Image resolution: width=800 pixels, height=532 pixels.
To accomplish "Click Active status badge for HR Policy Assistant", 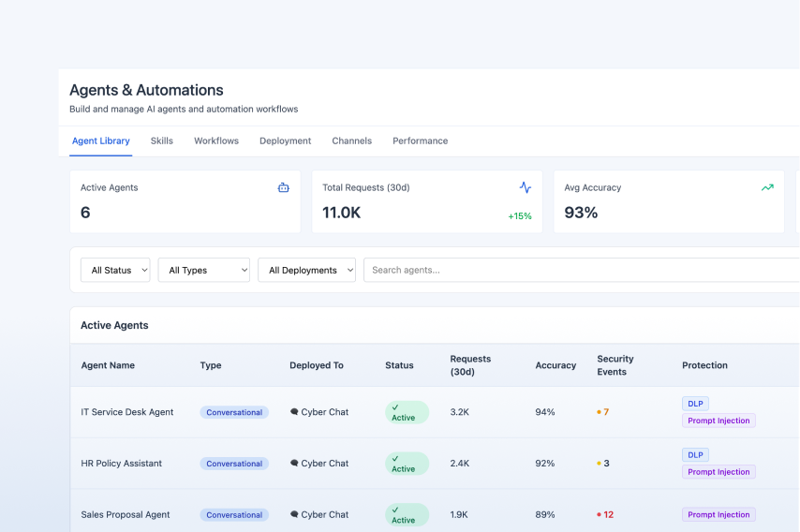I will point(407,464).
